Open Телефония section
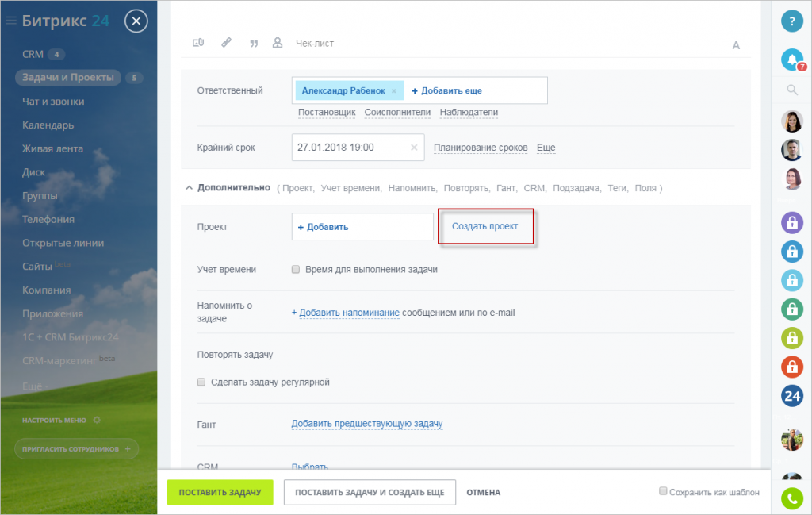Image resolution: width=812 pixels, height=515 pixels. point(48,220)
